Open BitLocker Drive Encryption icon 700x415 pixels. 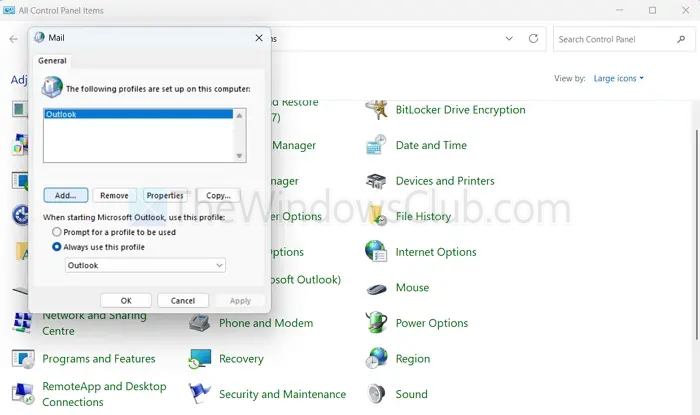pyautogui.click(x=376, y=110)
